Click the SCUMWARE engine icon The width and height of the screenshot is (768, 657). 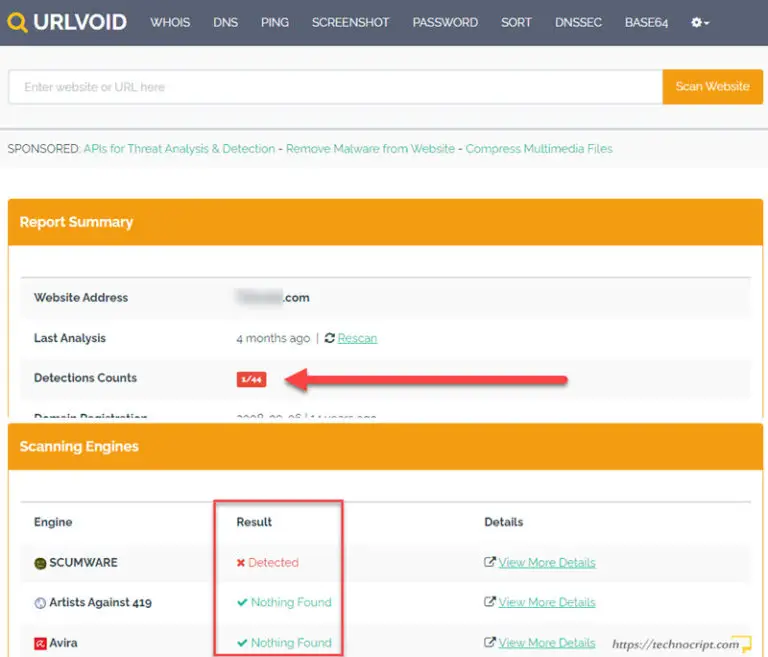click(40, 563)
